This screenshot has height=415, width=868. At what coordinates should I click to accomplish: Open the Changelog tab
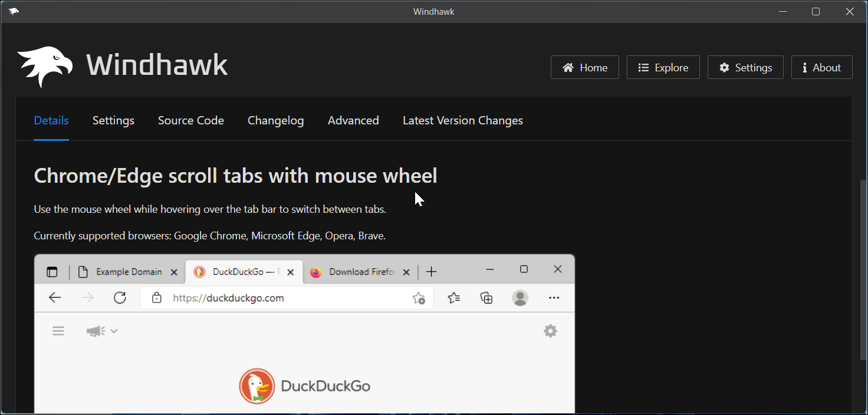click(275, 121)
